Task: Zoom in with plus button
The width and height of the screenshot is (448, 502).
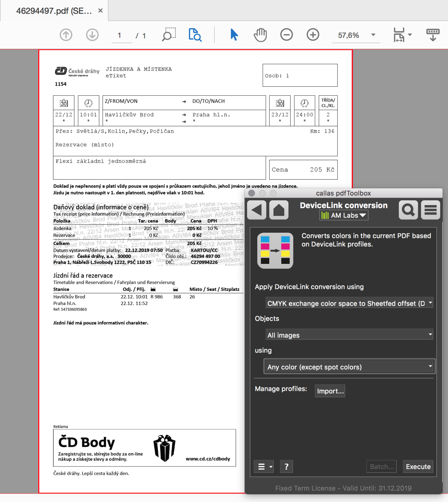Action: 313,35
